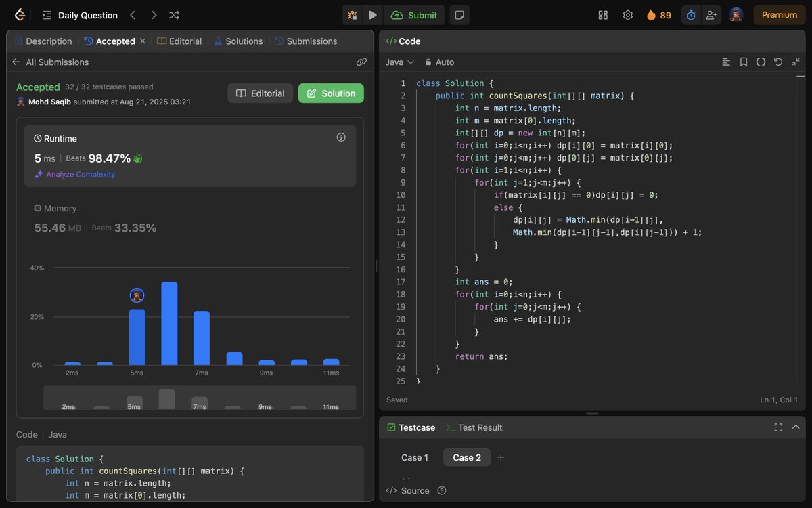812x508 pixels.
Task: Click the tallest 6ms chart bar
Action: pos(169,324)
